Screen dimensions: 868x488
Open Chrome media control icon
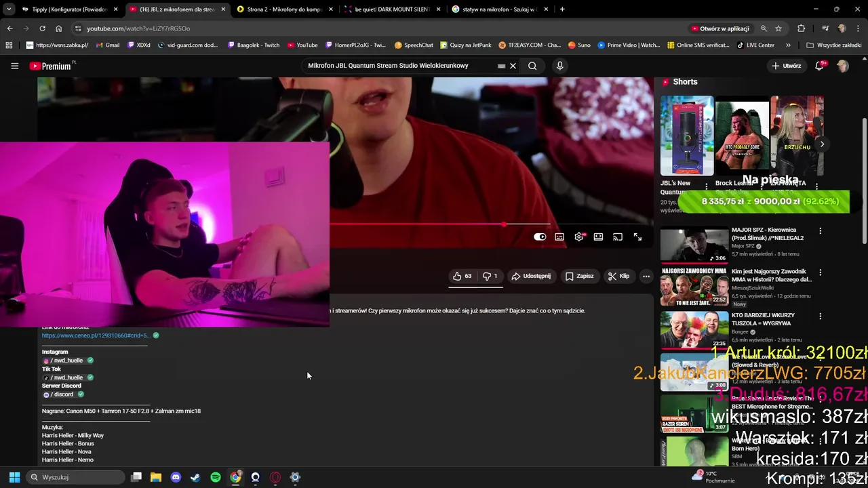click(825, 28)
